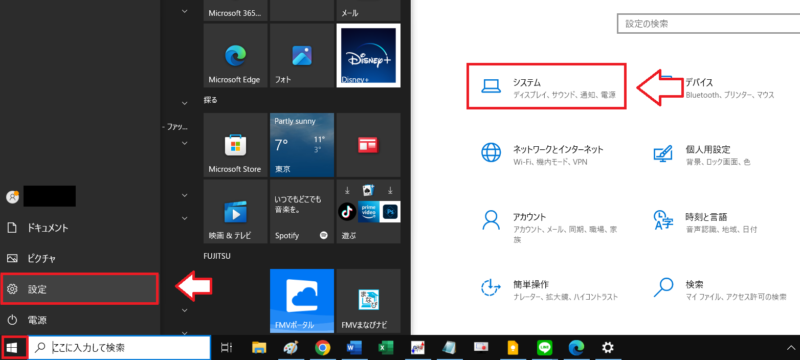Open the Microsoft Edge tile in Start menu
This screenshot has height=360, width=800.
235,56
